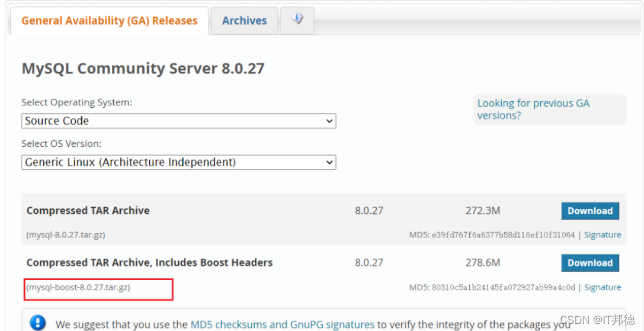Click the Select Operating System label
Image resolution: width=644 pixels, height=331 pixels.
(77, 102)
